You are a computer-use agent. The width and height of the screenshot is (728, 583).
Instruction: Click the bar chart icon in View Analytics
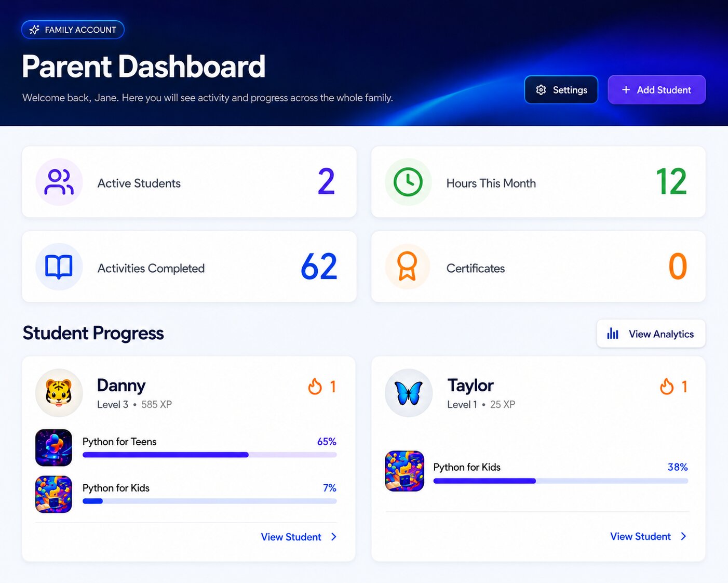point(613,334)
